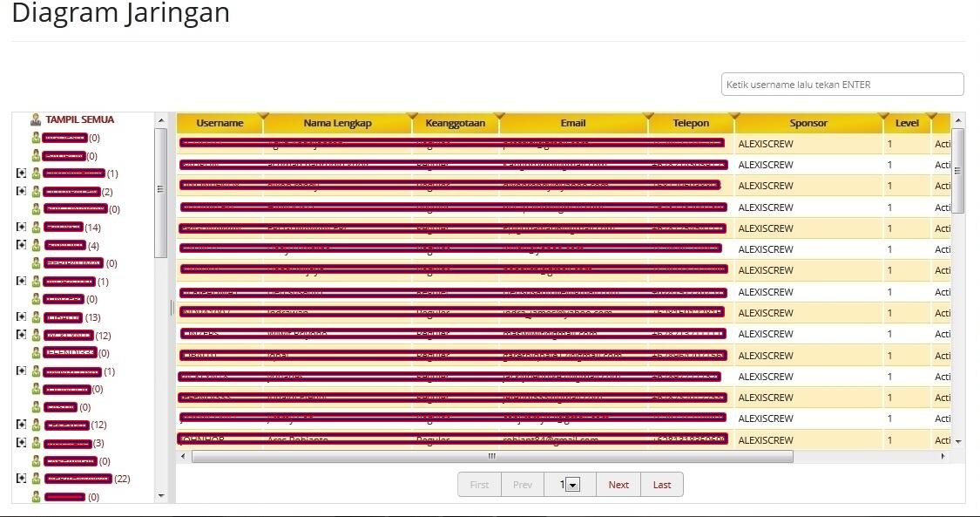Sort by the Nama Lengkap column header

(x=337, y=123)
